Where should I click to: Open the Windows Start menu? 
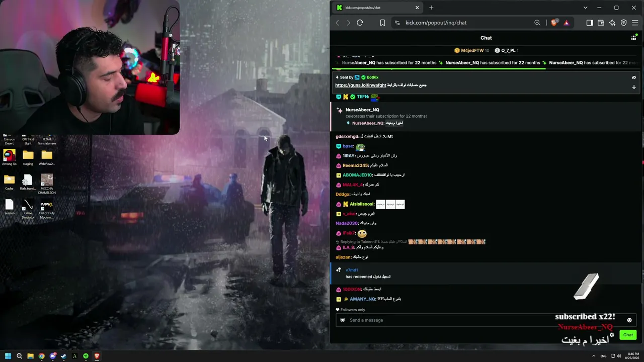[8, 356]
